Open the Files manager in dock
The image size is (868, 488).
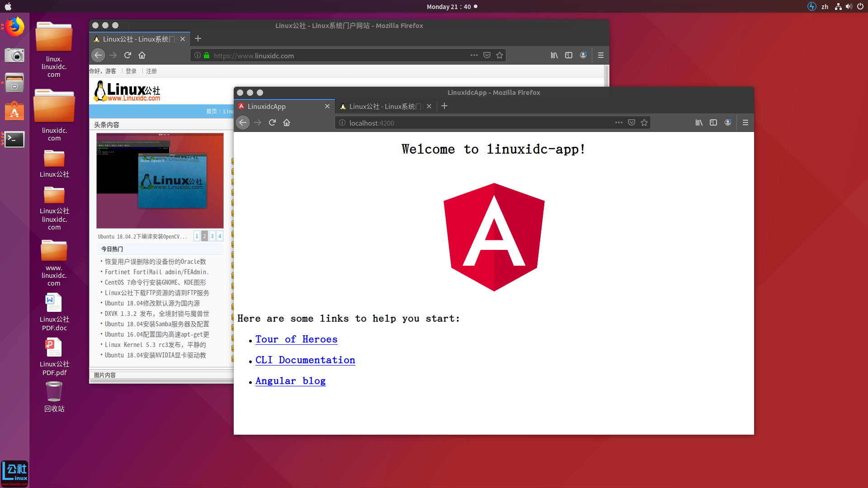(x=14, y=83)
